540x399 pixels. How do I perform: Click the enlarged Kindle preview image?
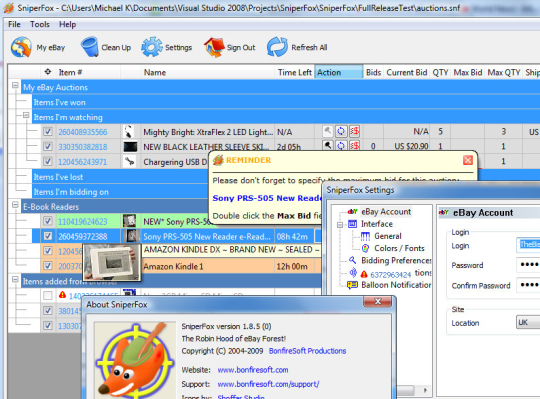coord(112,262)
